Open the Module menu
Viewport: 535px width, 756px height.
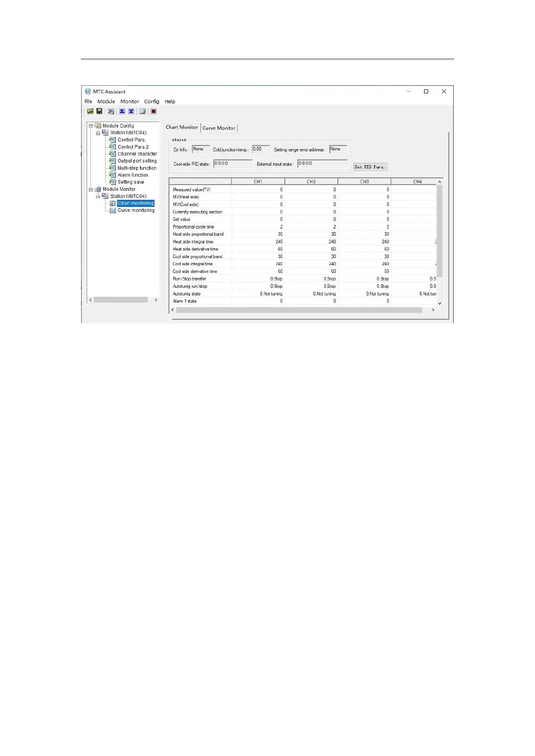tap(106, 101)
